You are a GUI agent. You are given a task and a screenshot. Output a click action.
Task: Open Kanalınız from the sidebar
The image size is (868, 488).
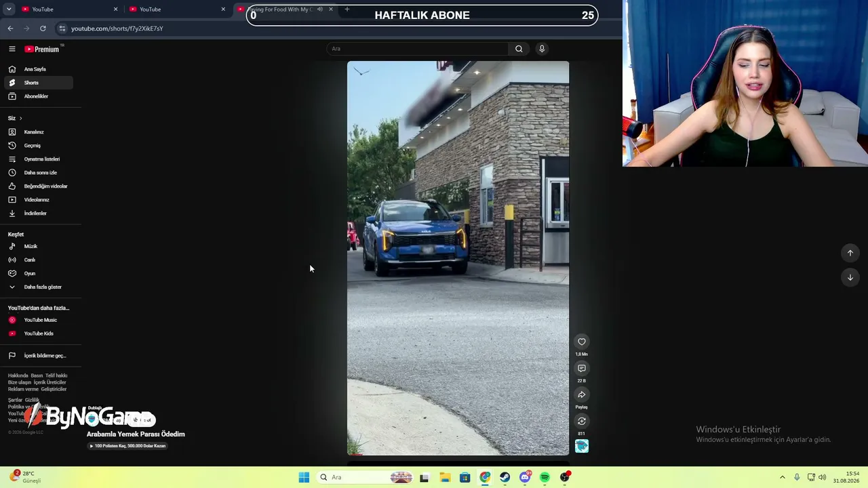point(38,132)
